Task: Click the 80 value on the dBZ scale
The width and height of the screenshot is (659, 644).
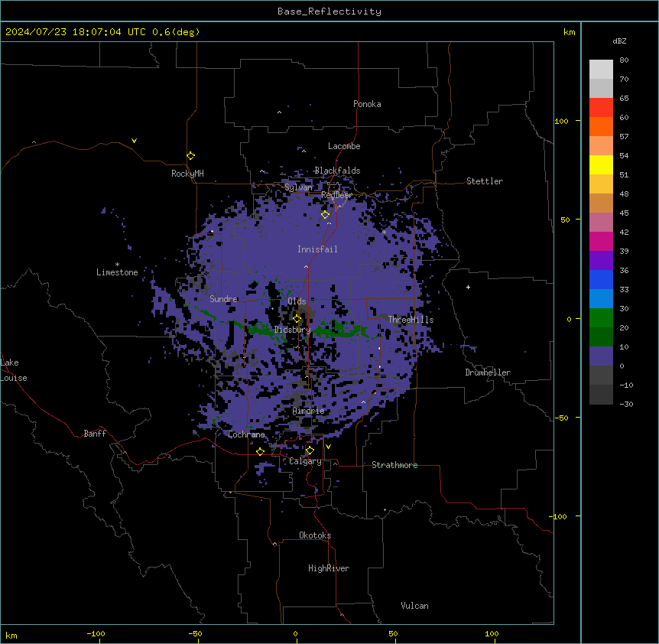Action: [x=624, y=60]
